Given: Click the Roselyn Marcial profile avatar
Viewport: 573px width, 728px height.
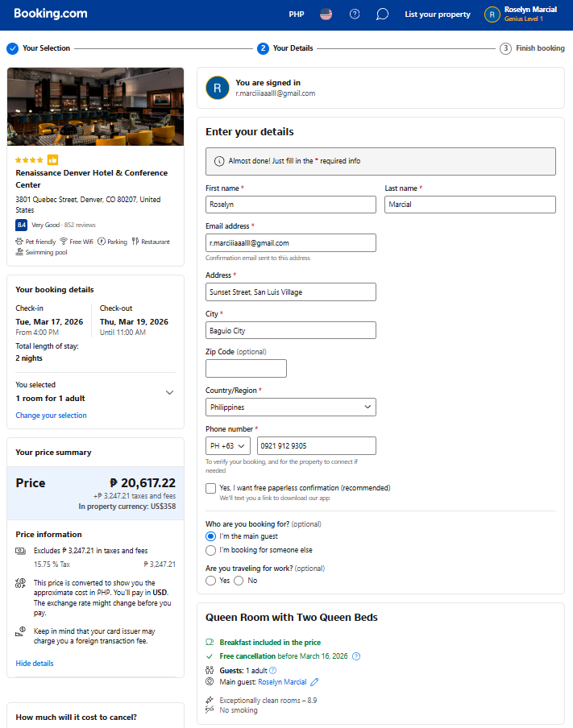Looking at the screenshot, I should coord(492,14).
